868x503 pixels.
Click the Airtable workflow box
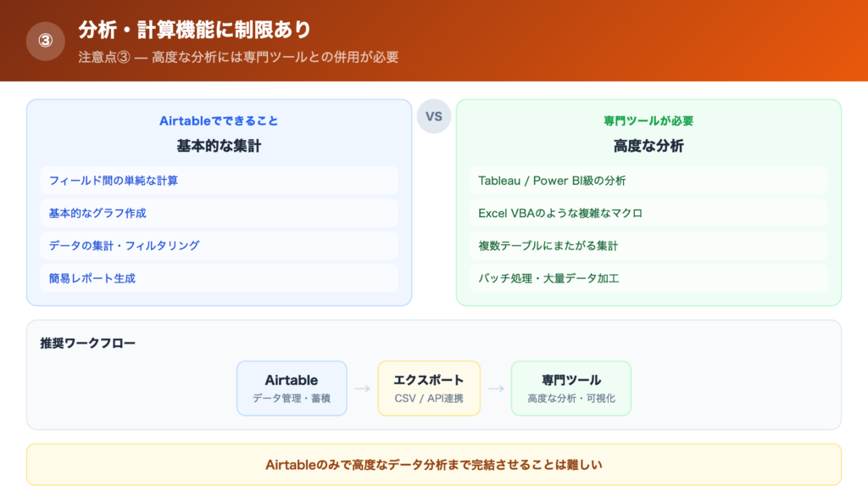[x=292, y=388]
